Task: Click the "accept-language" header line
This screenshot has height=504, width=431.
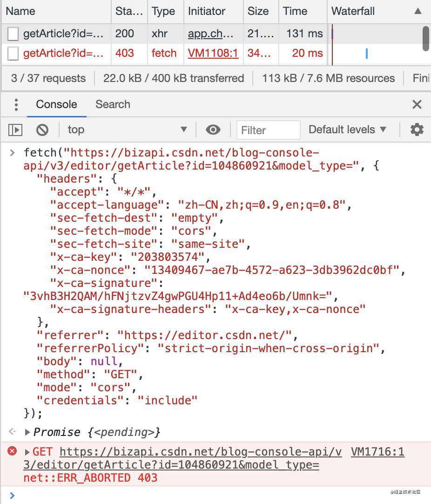Action: [201, 205]
